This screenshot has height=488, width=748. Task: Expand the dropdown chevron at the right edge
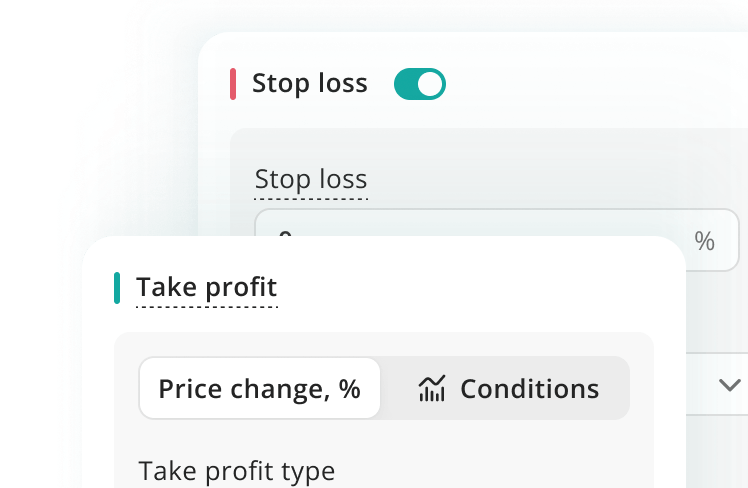pyautogui.click(x=730, y=385)
